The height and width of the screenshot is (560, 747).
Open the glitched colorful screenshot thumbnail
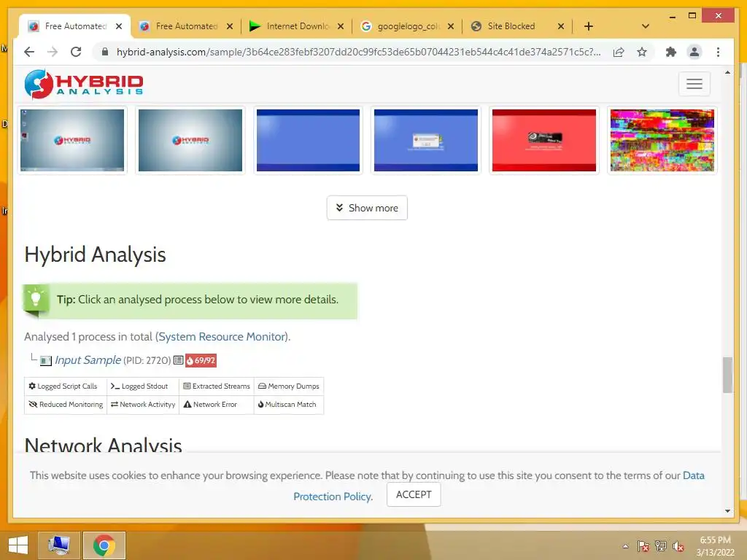(662, 140)
